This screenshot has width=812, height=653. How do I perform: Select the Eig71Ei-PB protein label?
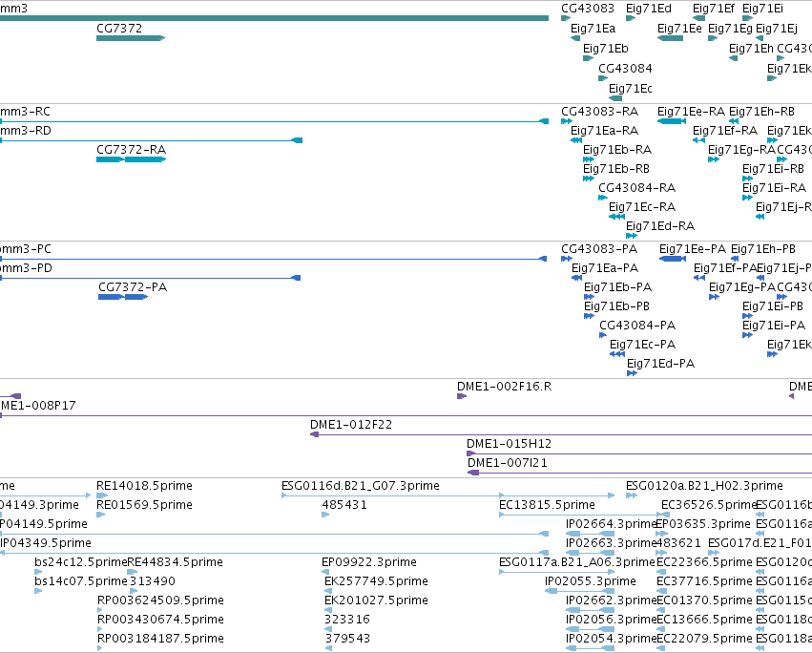[773, 306]
